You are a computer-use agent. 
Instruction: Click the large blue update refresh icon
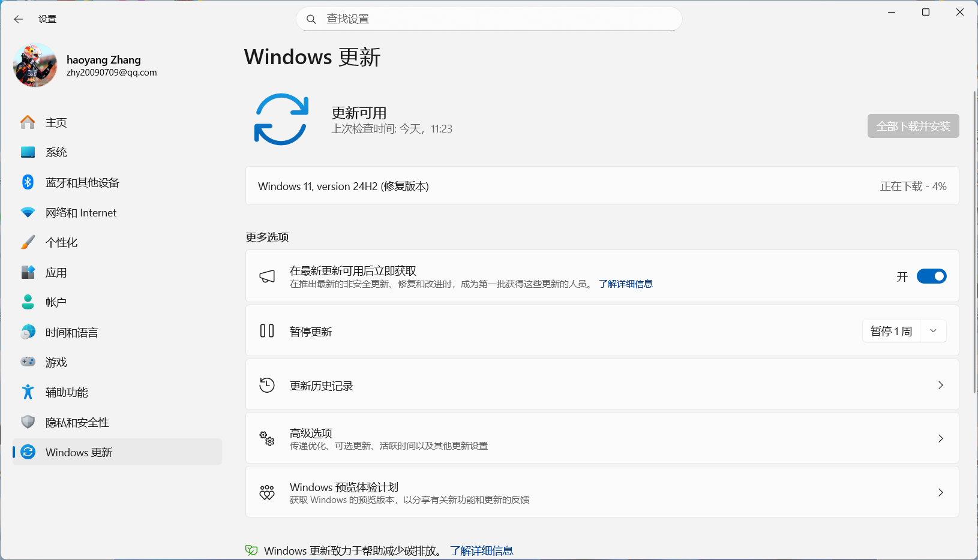[281, 119]
